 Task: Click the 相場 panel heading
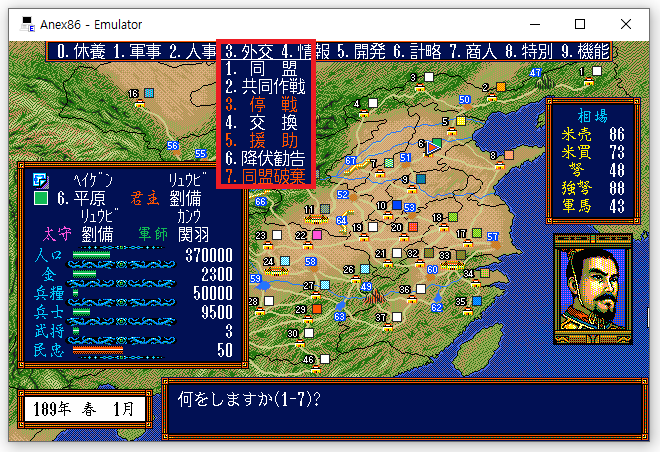click(x=593, y=116)
